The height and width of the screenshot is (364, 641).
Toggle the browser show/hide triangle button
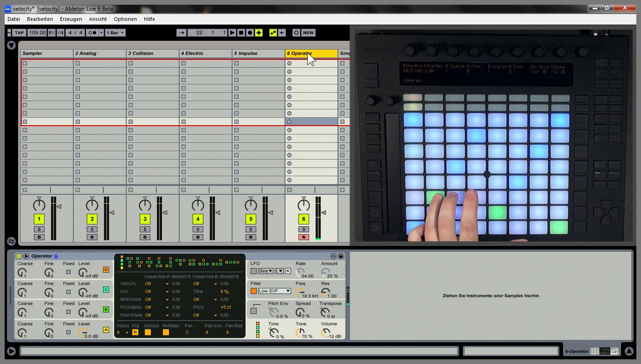point(11,45)
